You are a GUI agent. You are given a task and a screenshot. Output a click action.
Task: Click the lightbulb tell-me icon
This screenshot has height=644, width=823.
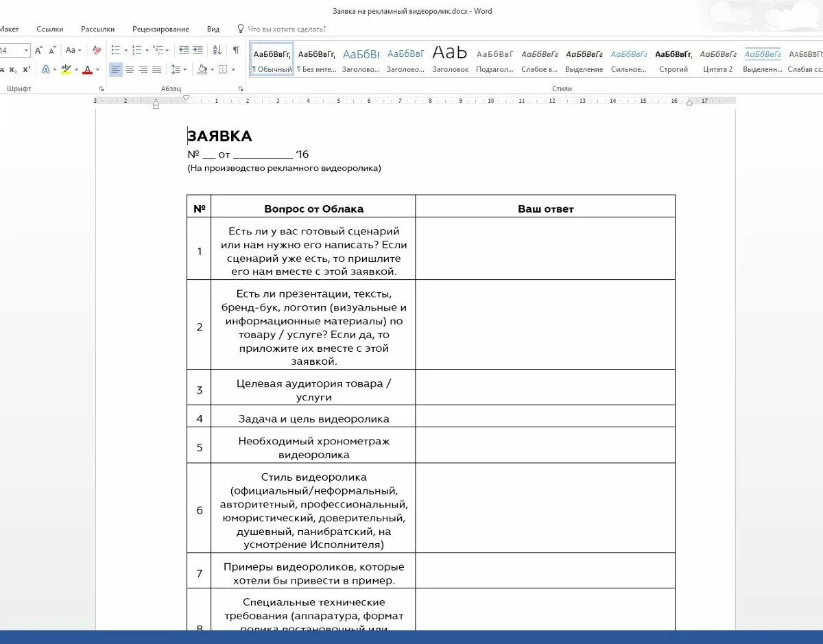tap(241, 29)
